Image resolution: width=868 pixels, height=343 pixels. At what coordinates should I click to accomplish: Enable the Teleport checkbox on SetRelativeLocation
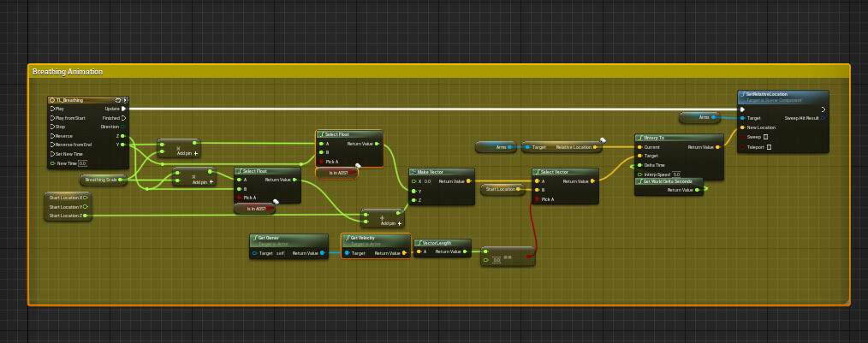pos(769,147)
